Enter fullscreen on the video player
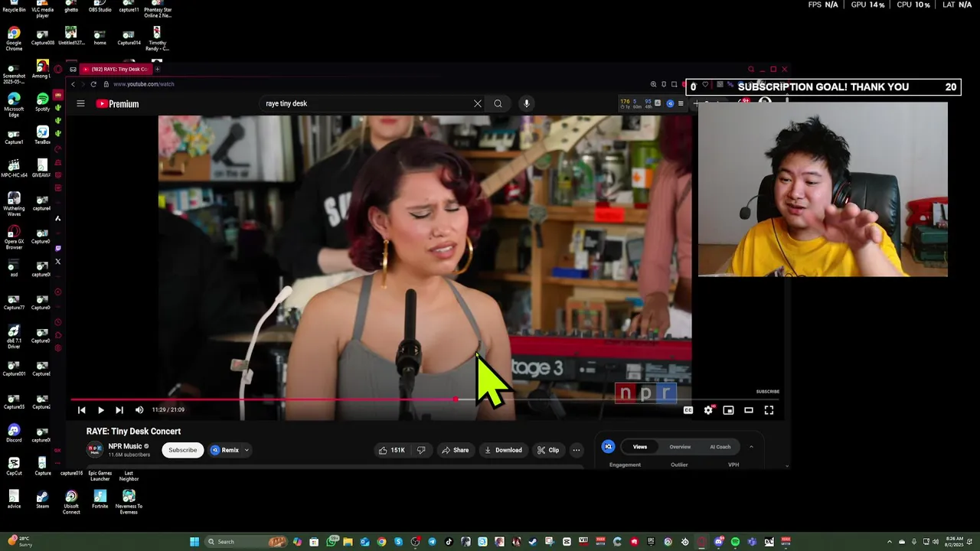 pos(769,410)
